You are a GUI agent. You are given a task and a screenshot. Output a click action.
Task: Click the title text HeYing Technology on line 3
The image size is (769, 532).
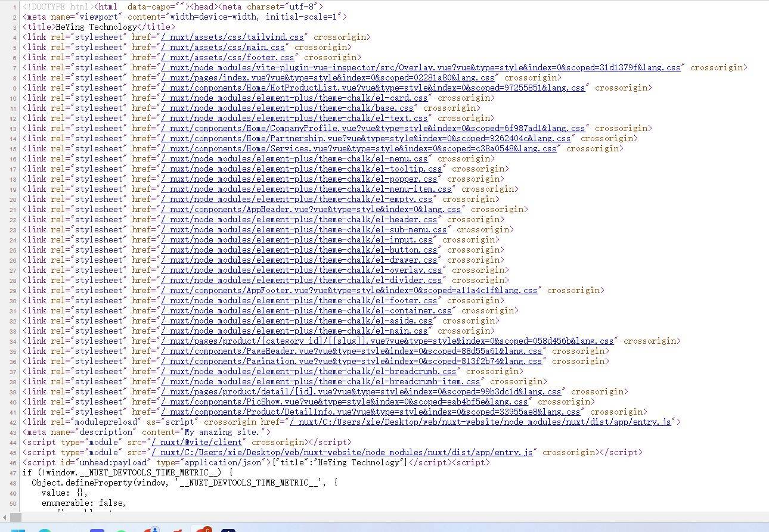tap(97, 27)
